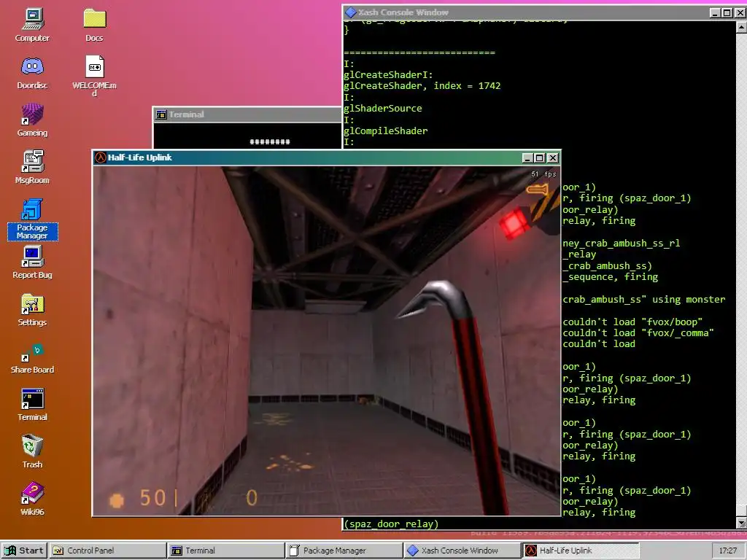Open the Computer desktop icon

[32, 25]
